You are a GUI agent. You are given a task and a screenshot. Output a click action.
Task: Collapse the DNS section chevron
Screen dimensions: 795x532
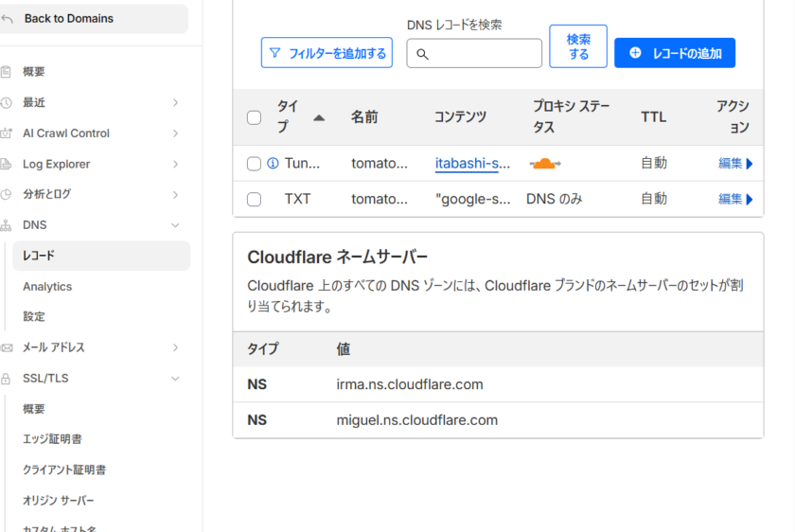click(175, 225)
